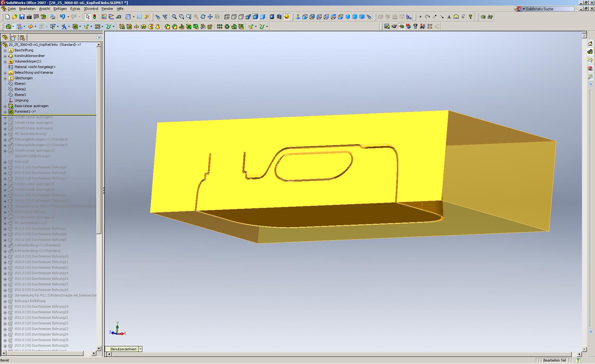595x364 pixels.
Task: Select the Pan view tool
Action: [x=210, y=17]
